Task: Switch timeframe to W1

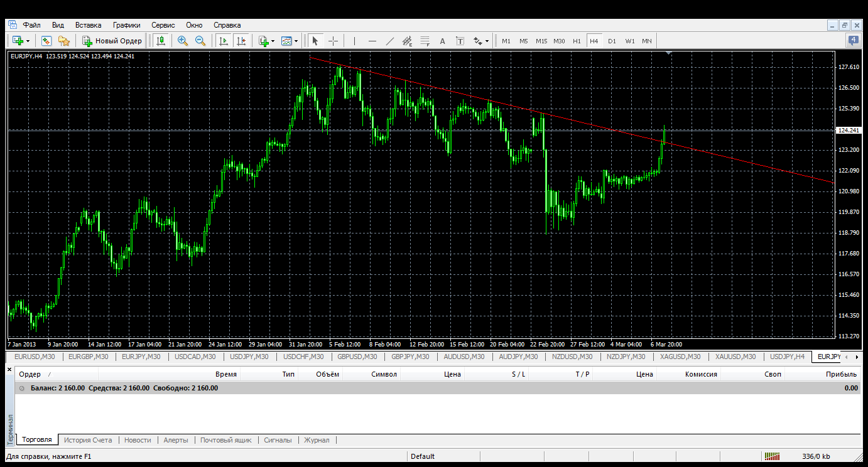Action: (630, 41)
